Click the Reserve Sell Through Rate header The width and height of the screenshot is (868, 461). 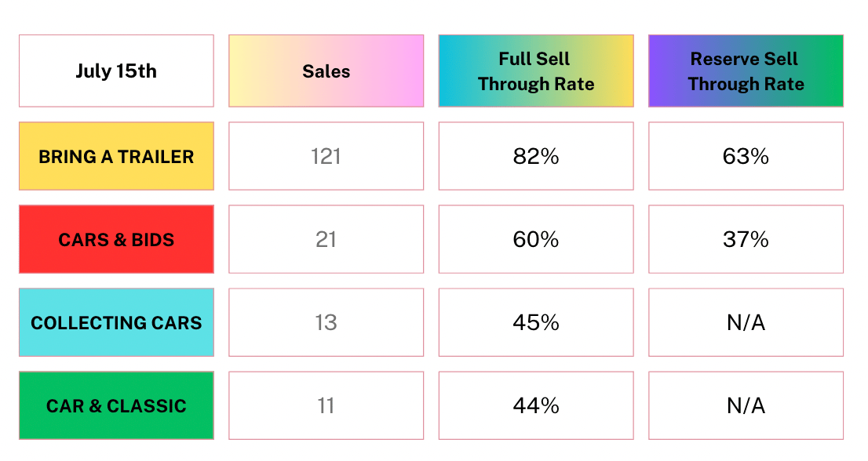(x=746, y=71)
